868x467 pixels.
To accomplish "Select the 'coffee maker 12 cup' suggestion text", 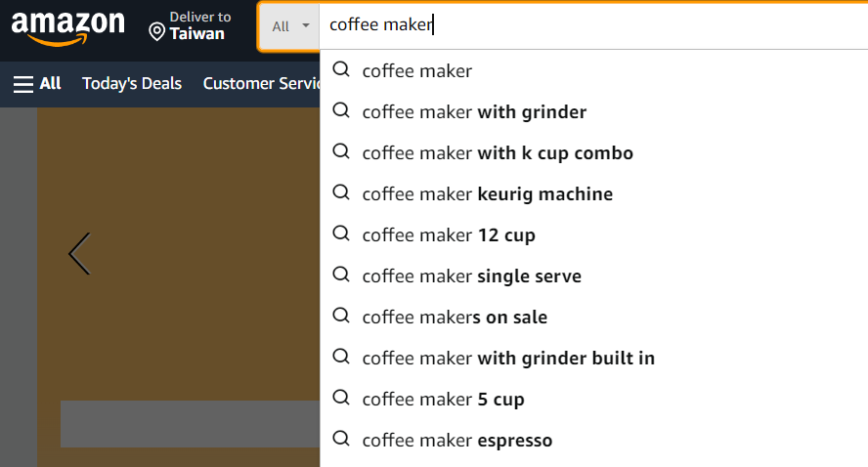I will (449, 235).
